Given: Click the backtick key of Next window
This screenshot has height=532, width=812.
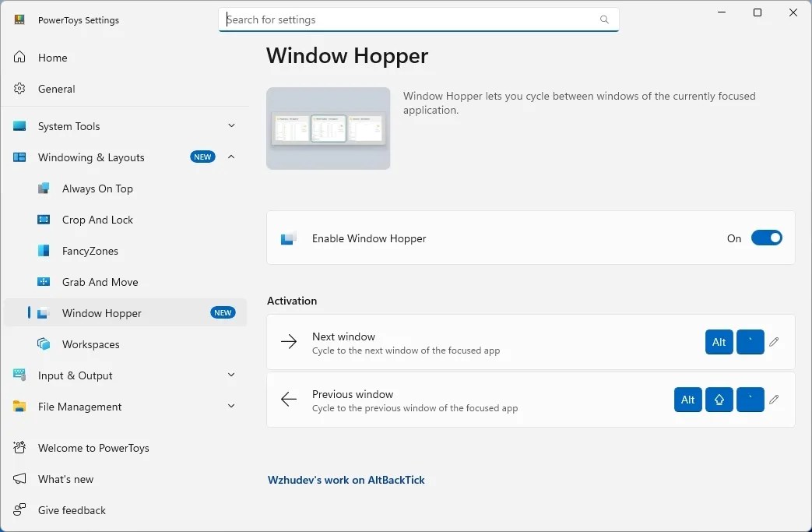Looking at the screenshot, I should point(750,342).
